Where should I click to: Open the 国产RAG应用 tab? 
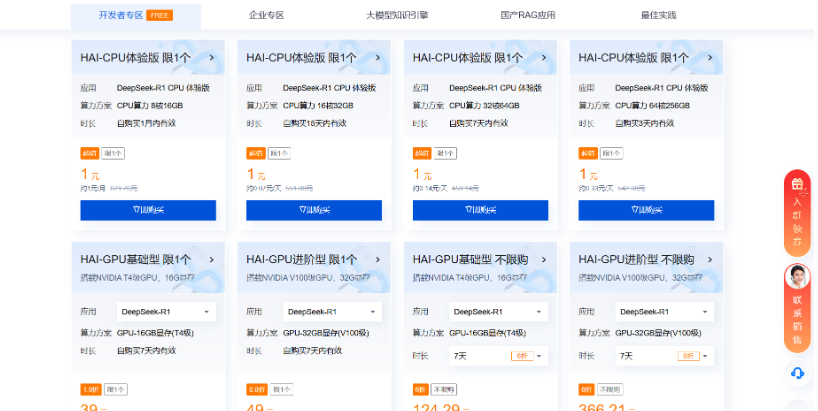pyautogui.click(x=528, y=15)
